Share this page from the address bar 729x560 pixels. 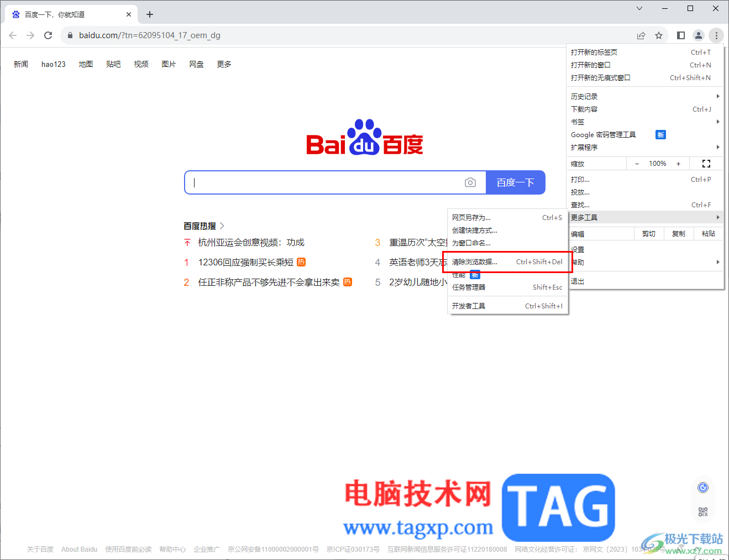(x=641, y=35)
